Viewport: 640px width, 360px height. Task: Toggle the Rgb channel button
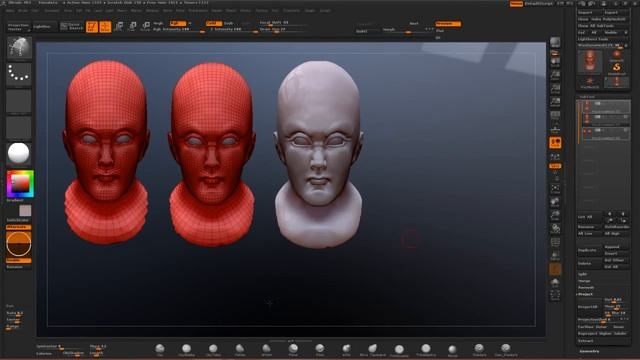point(178,23)
